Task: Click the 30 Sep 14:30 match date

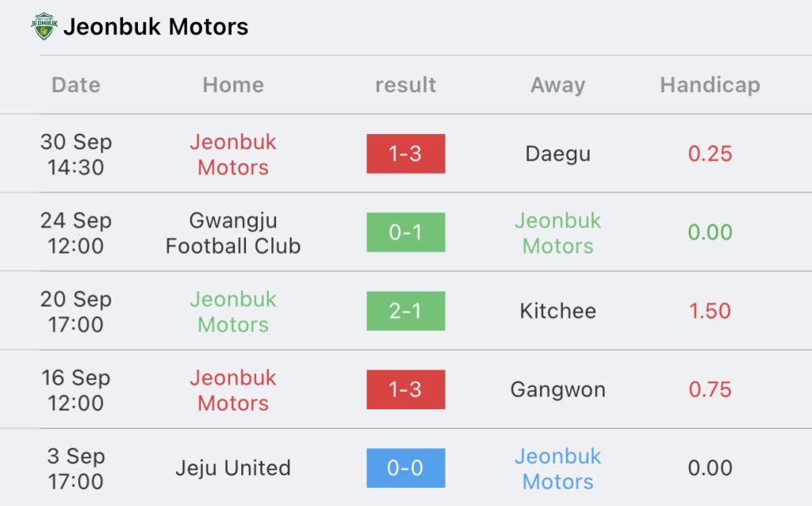Action: (x=76, y=155)
